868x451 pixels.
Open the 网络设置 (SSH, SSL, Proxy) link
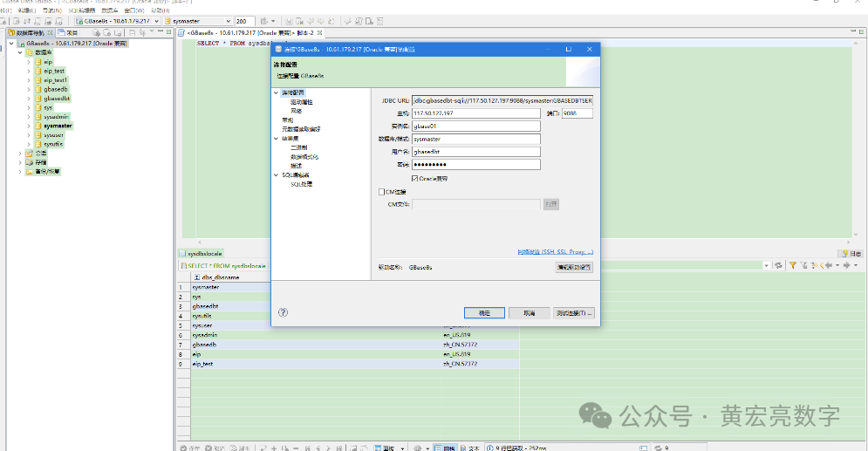[x=555, y=252]
